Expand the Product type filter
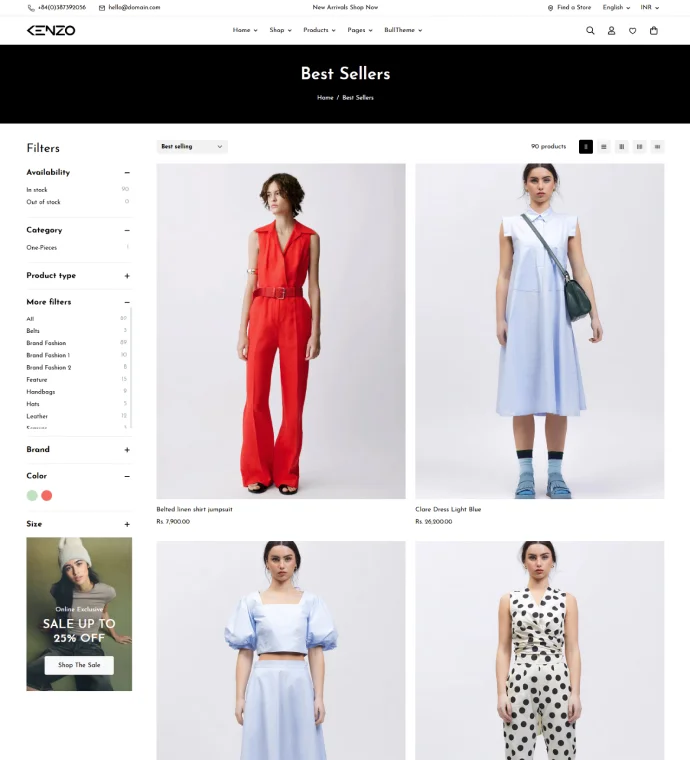This screenshot has height=760, width=690. coord(127,276)
